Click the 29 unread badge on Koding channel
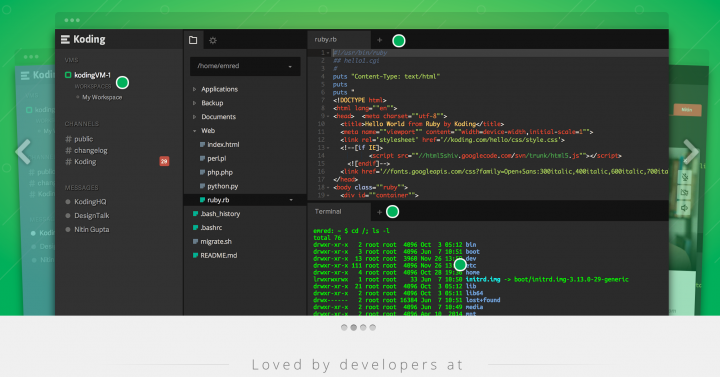Viewport: 720px width, 377px height. coord(164,161)
